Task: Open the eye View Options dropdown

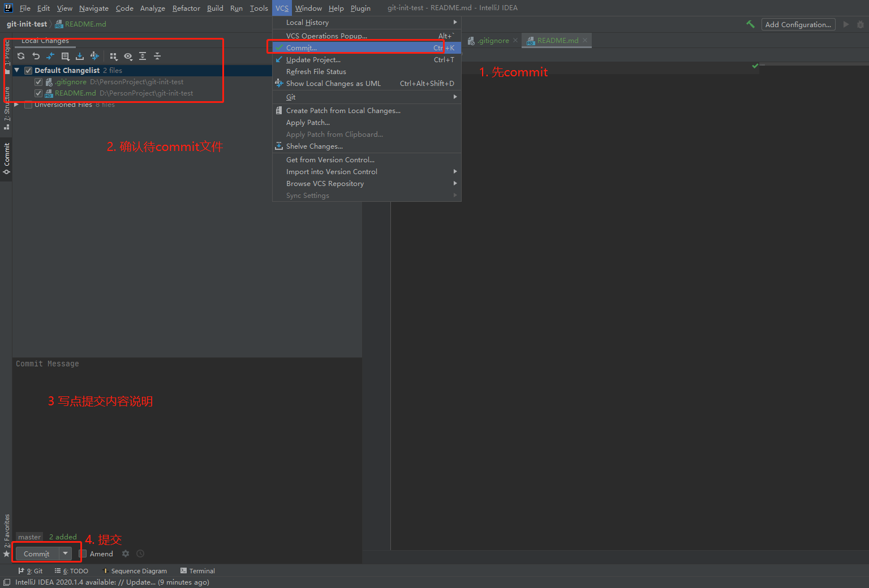Action: 128,56
